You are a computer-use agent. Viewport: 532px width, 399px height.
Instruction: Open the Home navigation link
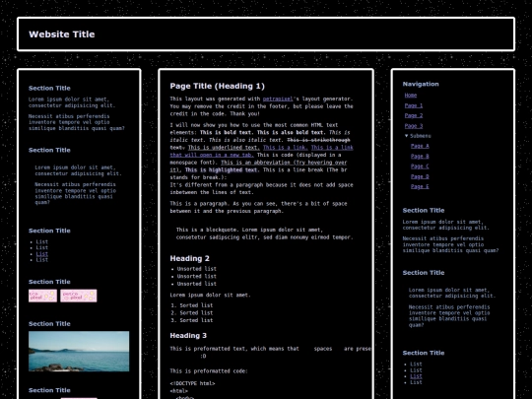pos(411,96)
